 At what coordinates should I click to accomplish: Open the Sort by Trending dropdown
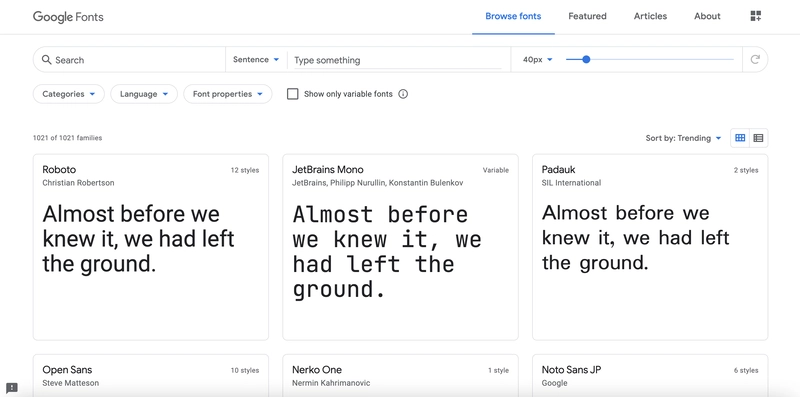tap(684, 138)
